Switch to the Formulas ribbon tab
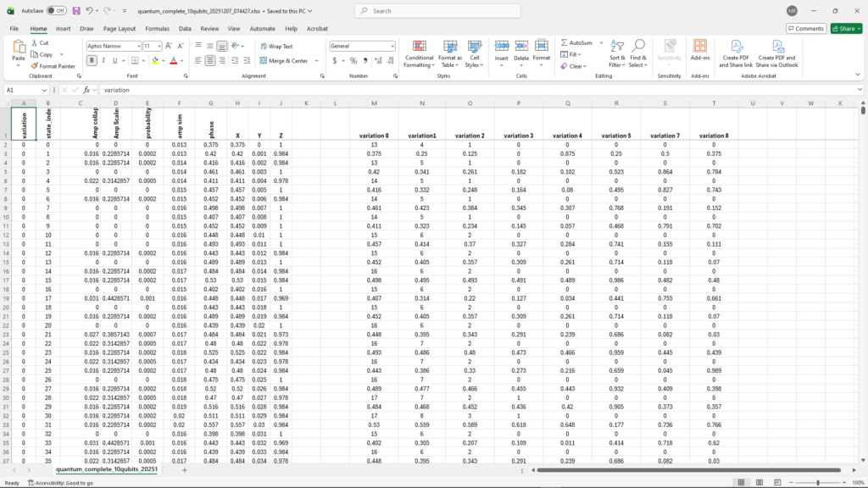The height and width of the screenshot is (488, 868). coord(157,28)
